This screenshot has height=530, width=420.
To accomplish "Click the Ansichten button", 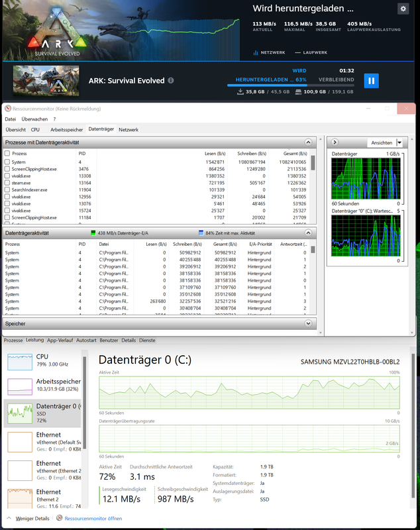I will coord(382,142).
